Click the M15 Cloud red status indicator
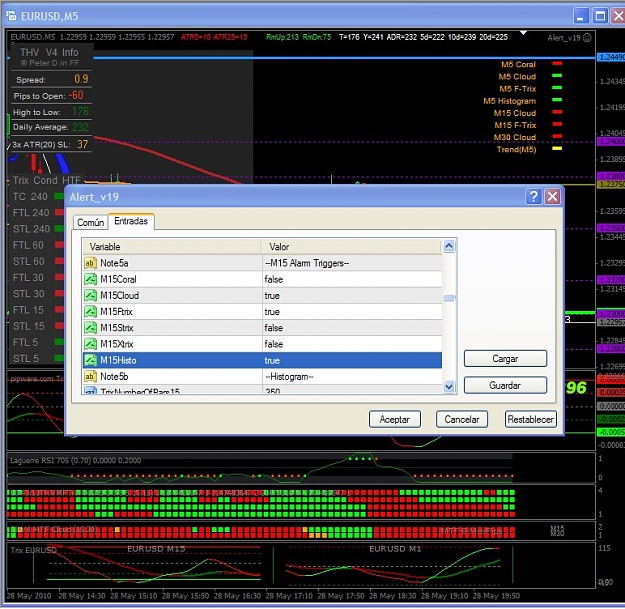The height and width of the screenshot is (609, 625). pos(557,112)
